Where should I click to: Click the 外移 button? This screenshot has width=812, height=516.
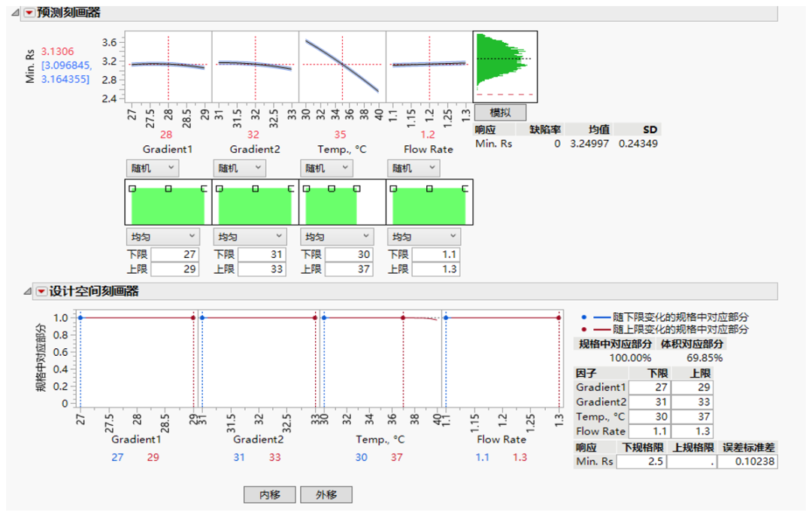(x=326, y=495)
